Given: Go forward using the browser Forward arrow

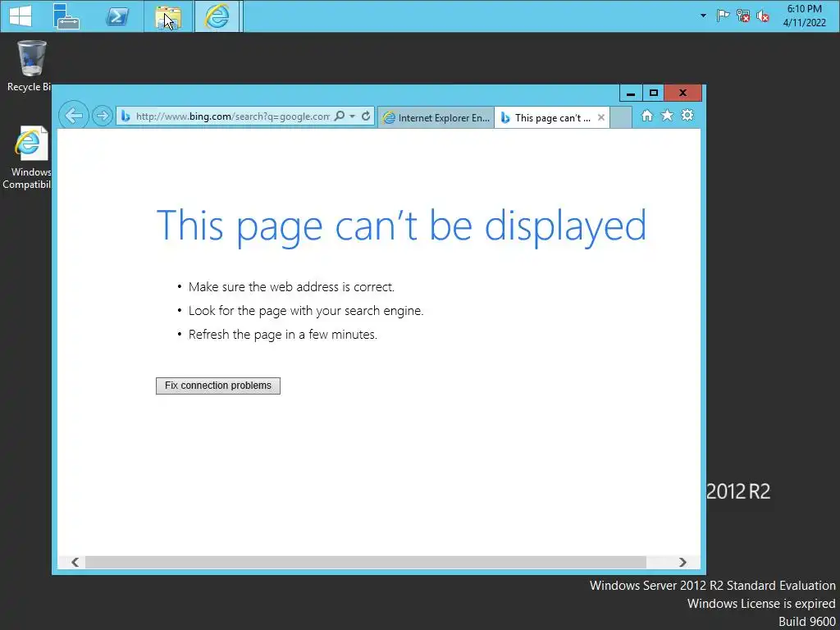Looking at the screenshot, I should coord(102,116).
